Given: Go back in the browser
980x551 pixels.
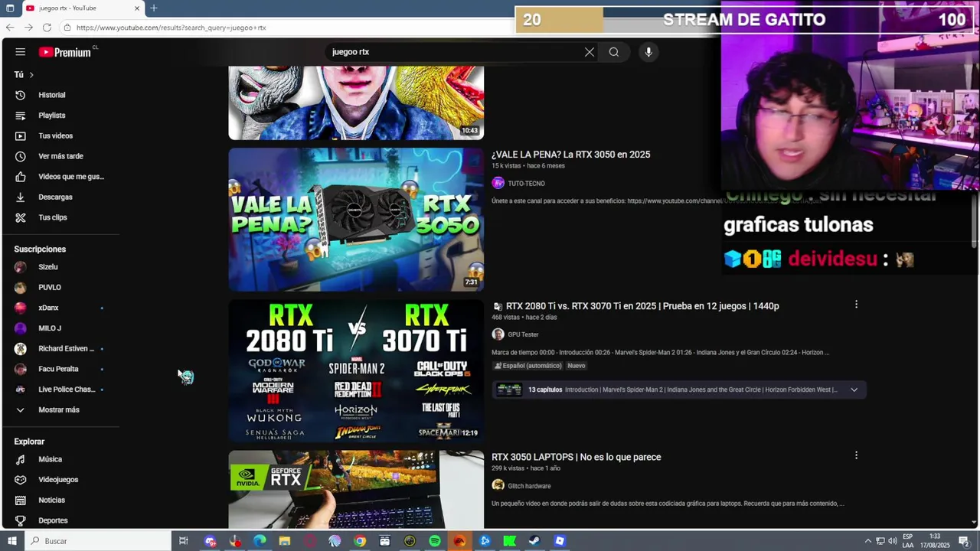Looking at the screenshot, I should 9,28.
